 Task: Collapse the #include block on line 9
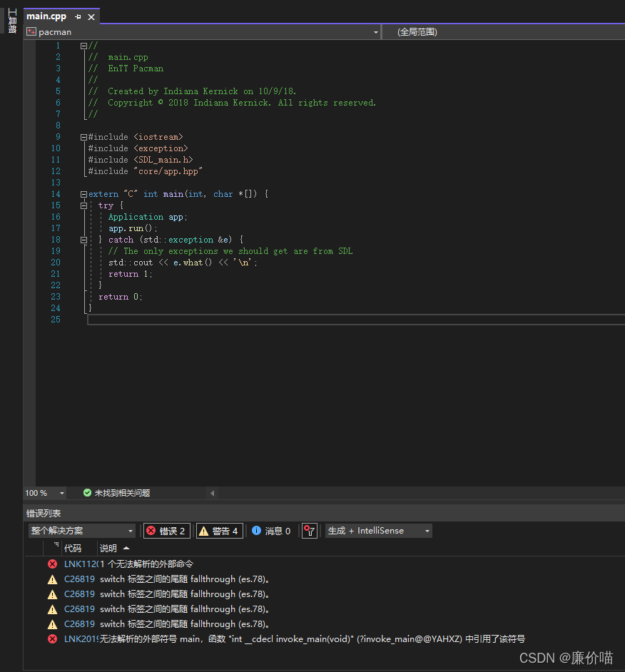(x=84, y=137)
